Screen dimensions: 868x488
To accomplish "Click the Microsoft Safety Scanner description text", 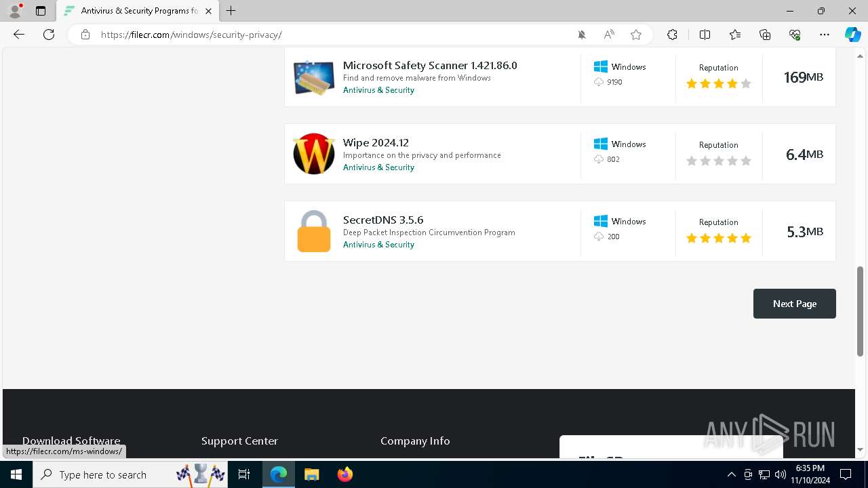I will [417, 78].
